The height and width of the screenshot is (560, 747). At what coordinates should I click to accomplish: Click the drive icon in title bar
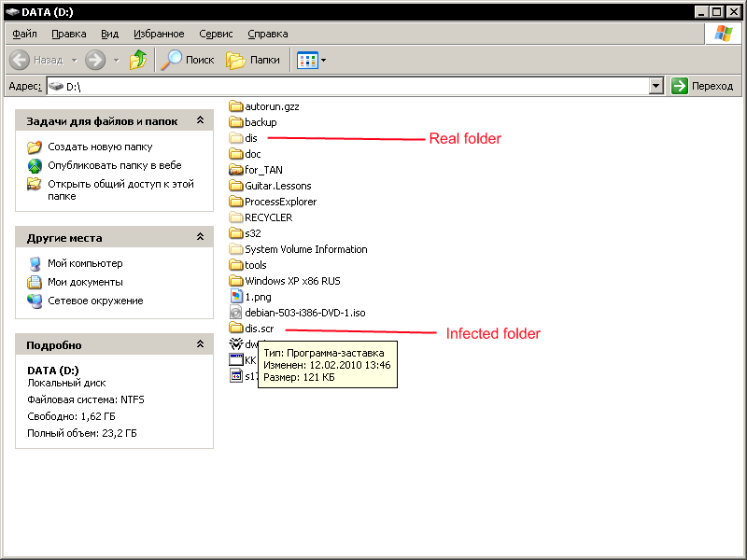[12, 11]
